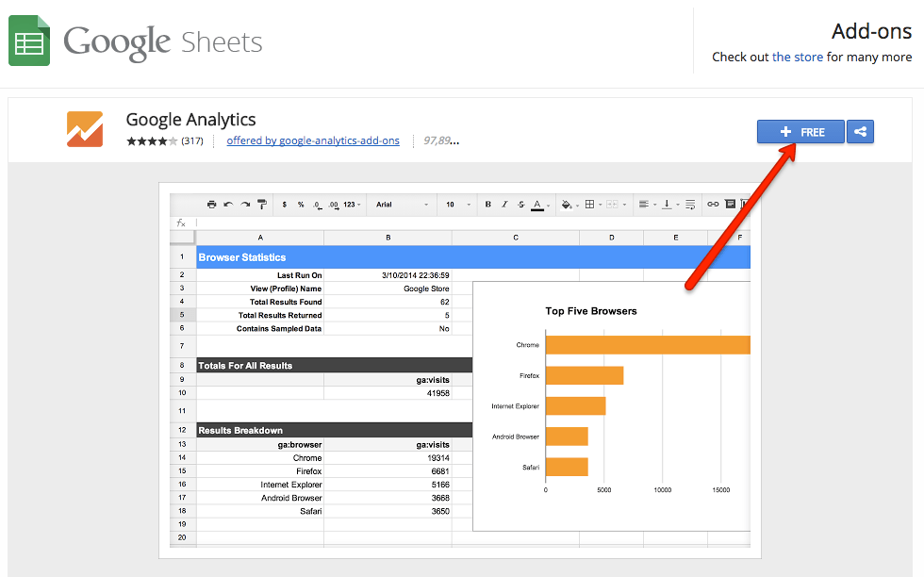Click the 'Safari' cell in row 18
Screen dimensions: 924x577
260,511
